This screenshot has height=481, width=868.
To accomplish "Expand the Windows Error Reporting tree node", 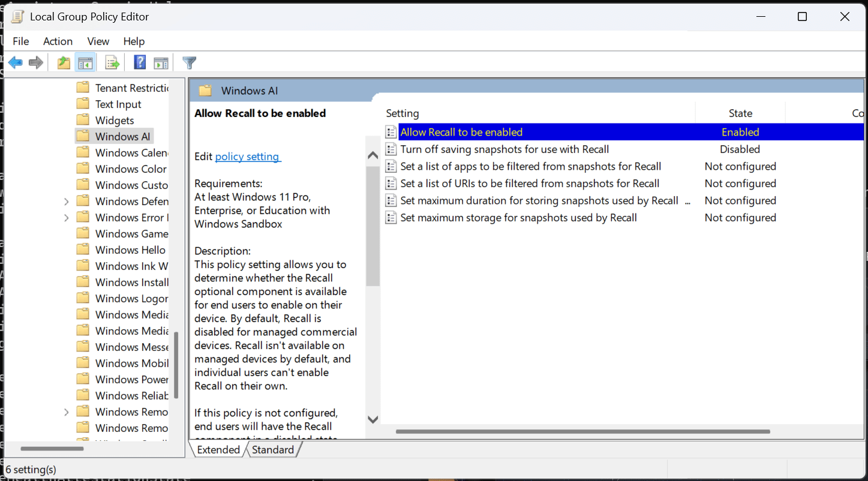I will click(x=66, y=218).
